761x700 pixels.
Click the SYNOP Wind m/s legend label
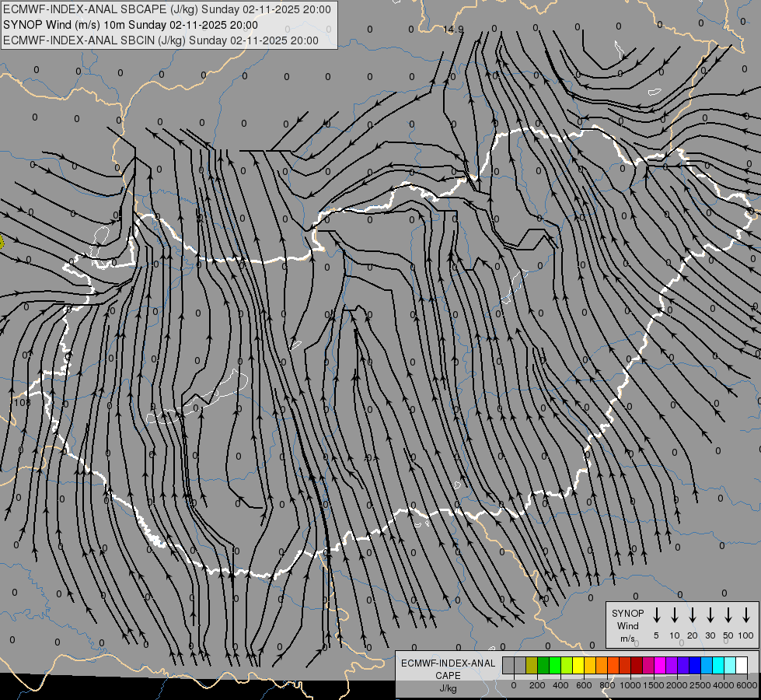click(x=627, y=625)
